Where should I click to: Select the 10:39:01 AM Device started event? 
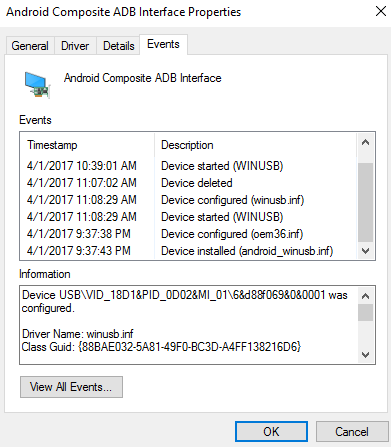tap(189, 166)
